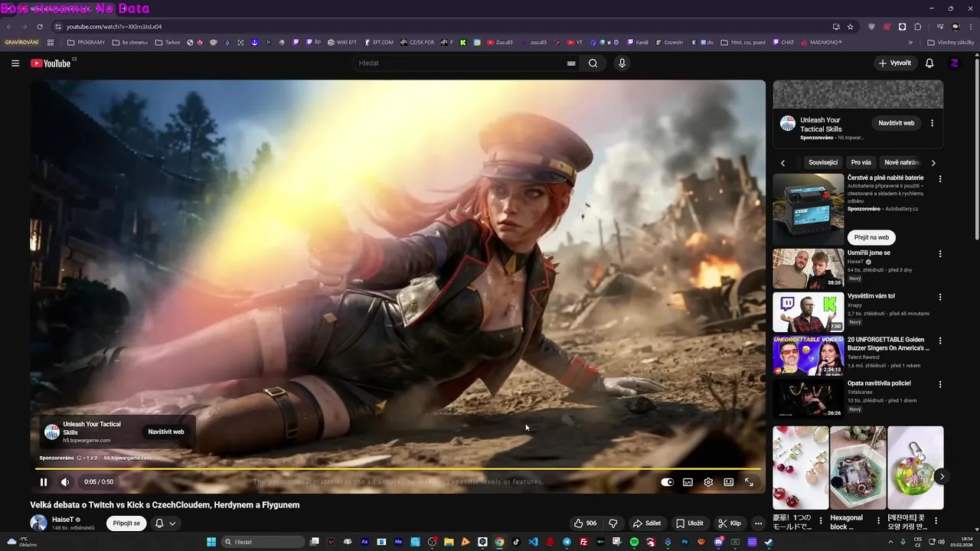
Task: Bookmark this page with the star icon
Action: tap(850, 27)
